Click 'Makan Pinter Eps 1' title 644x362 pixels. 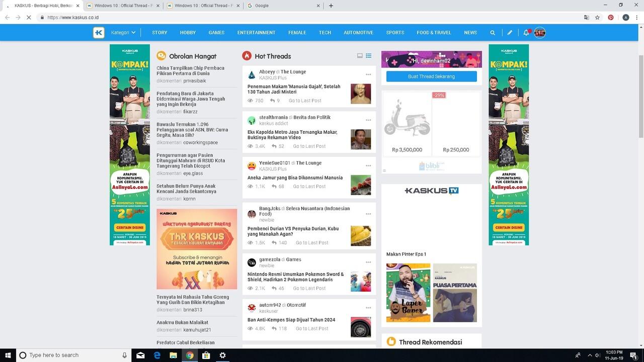click(406, 254)
